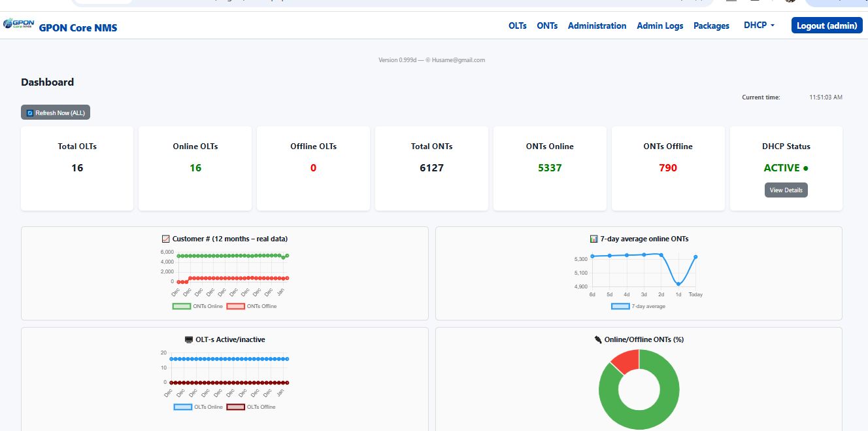Toggle the ONTs Online legend item
This screenshot has width=868, height=431.
point(197,306)
